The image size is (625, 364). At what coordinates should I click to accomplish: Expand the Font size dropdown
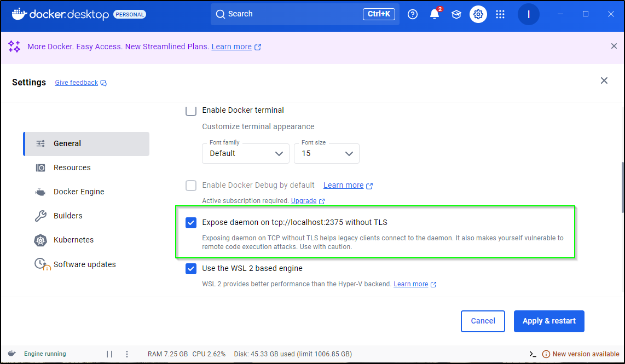pyautogui.click(x=326, y=153)
